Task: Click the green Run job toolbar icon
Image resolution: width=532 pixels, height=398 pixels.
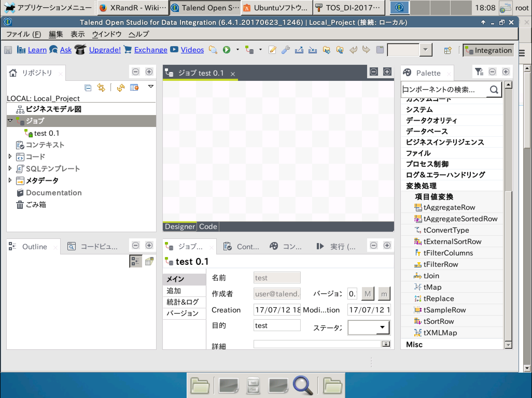Action: click(227, 49)
